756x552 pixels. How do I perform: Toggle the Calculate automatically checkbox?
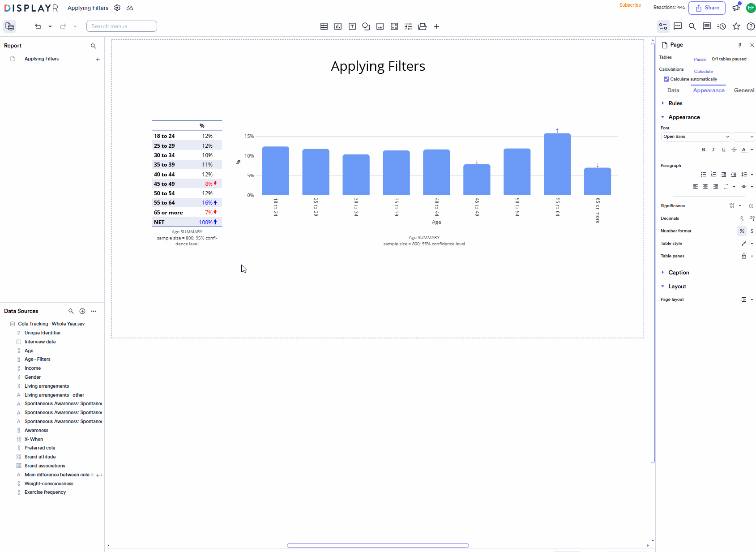[x=666, y=79]
